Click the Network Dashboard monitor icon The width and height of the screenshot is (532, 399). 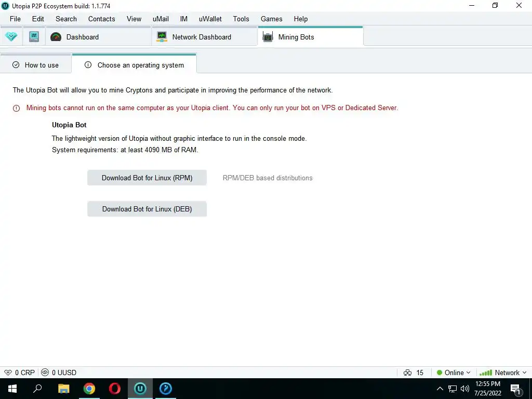coord(162,37)
